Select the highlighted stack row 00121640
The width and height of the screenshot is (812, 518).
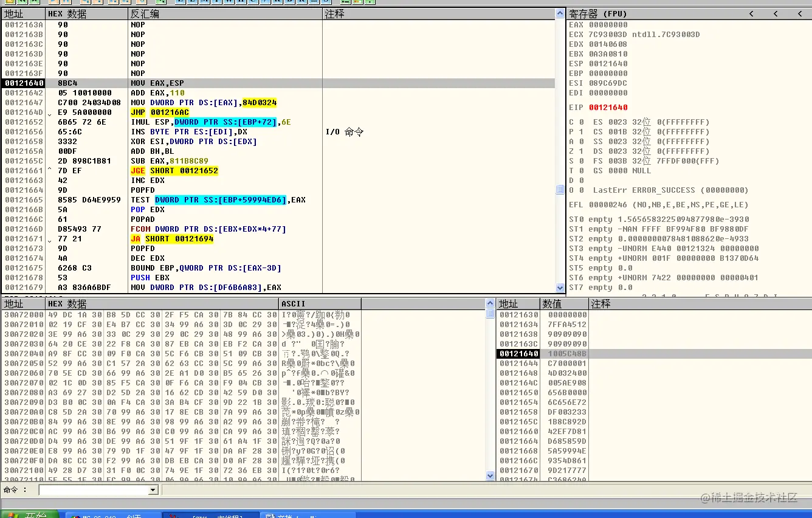coord(654,354)
